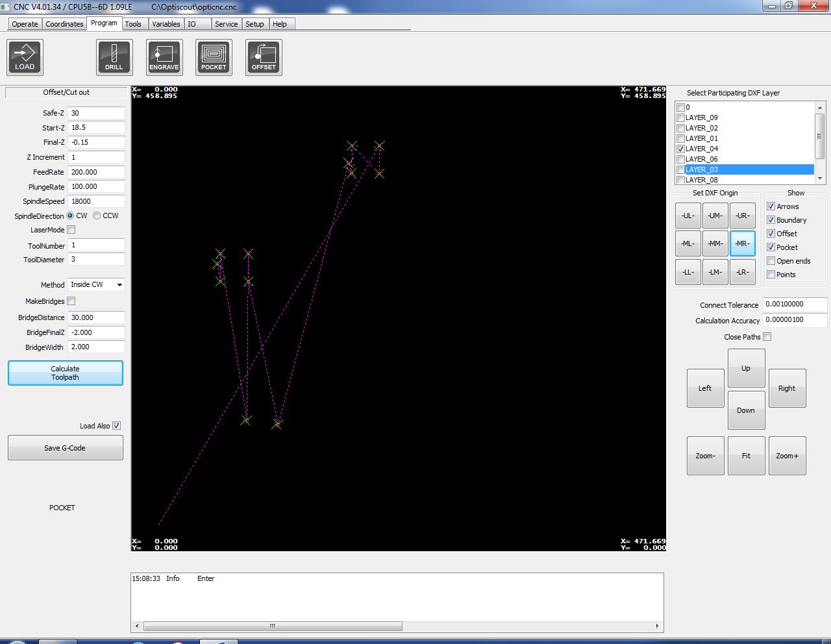Select CW spindle direction
This screenshot has width=831, height=644.
[x=71, y=216]
